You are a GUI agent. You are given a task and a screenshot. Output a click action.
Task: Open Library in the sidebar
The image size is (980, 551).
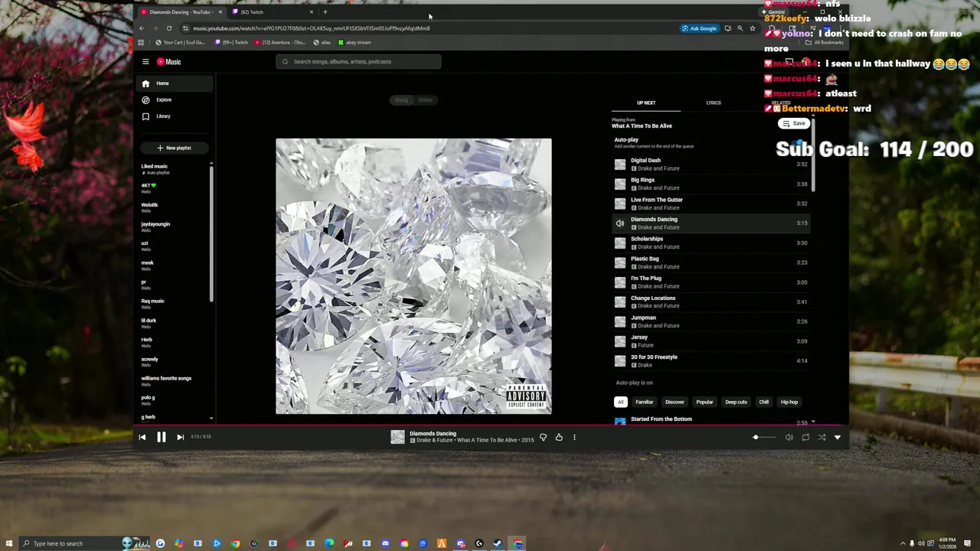point(174,116)
